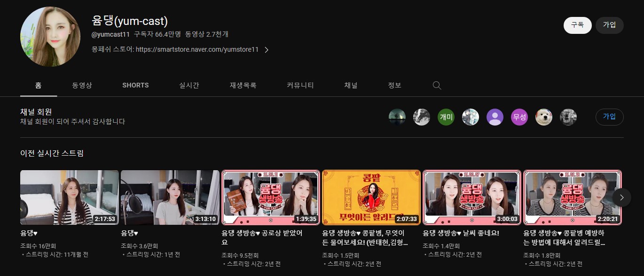Viewport: 644px width, 276px height.
Task: Open the 재생목록 tab
Action: pos(243,85)
